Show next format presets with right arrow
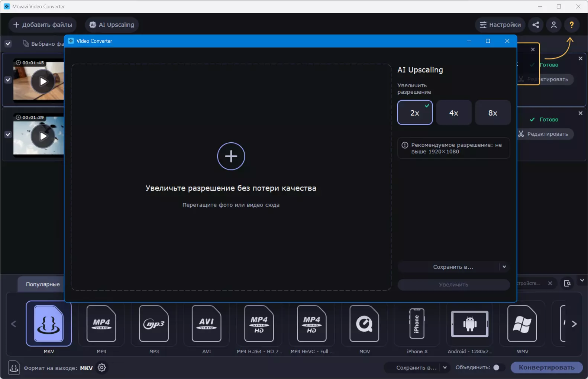The width and height of the screenshot is (588, 379). coord(574,324)
